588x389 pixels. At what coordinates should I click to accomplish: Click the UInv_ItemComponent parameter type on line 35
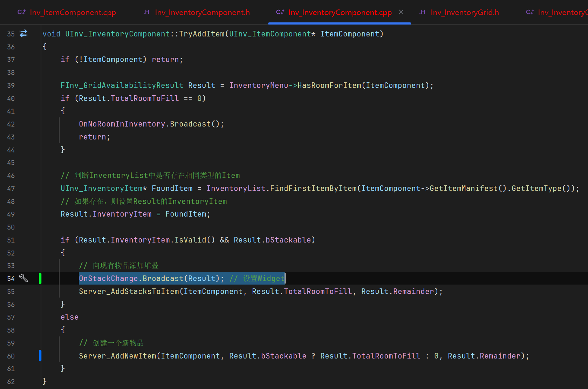pyautogui.click(x=270, y=34)
